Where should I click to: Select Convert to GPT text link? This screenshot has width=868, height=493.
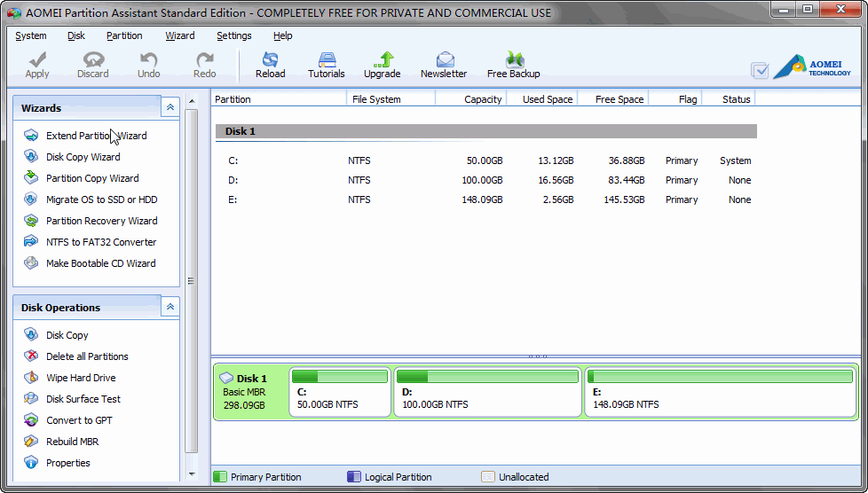click(x=79, y=420)
